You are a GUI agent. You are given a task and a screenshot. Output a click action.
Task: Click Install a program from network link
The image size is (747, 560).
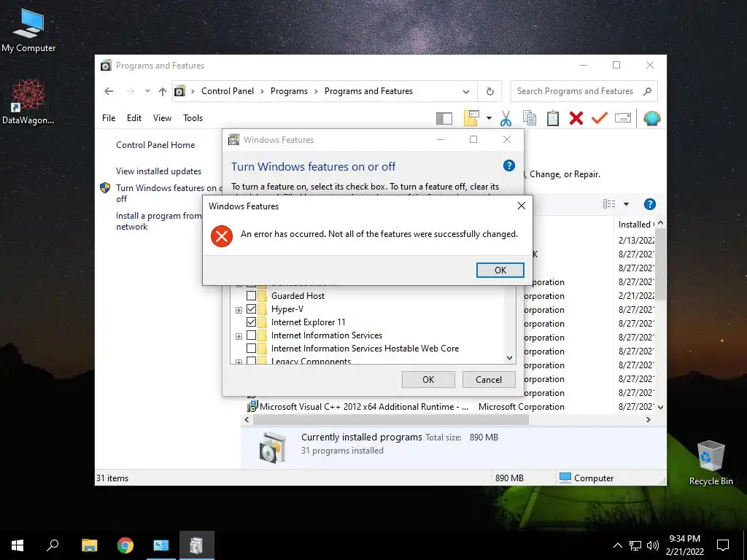tap(158, 221)
